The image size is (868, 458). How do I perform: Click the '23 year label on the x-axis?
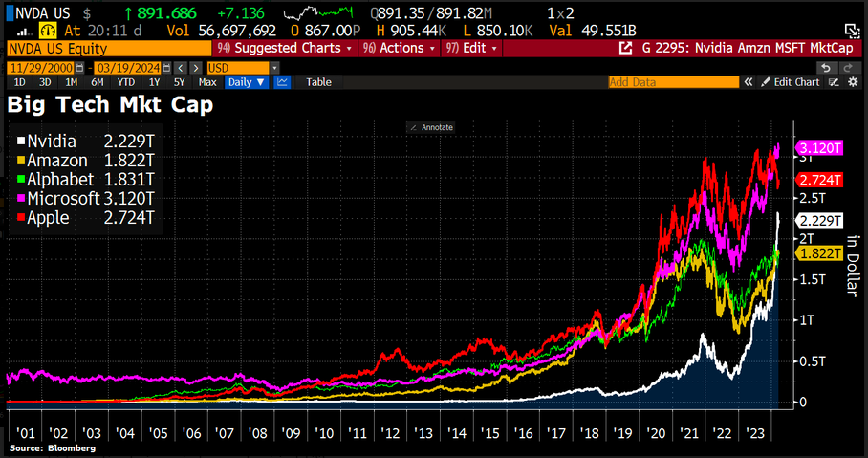tap(757, 433)
